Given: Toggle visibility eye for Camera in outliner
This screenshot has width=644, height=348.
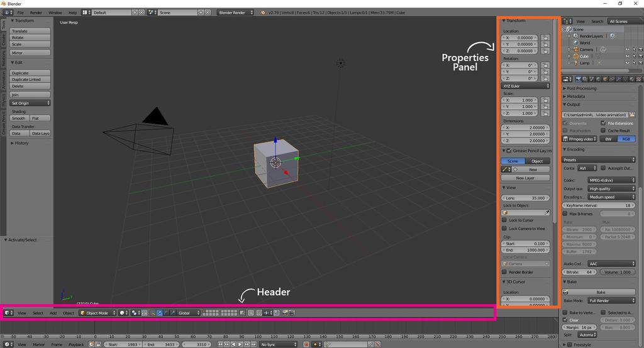Looking at the screenshot, I should point(627,50).
